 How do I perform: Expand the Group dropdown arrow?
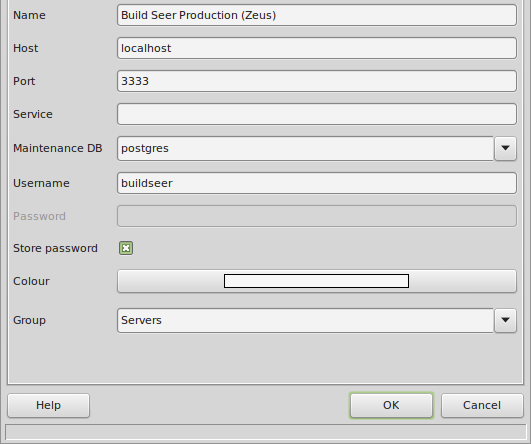[x=505, y=320]
